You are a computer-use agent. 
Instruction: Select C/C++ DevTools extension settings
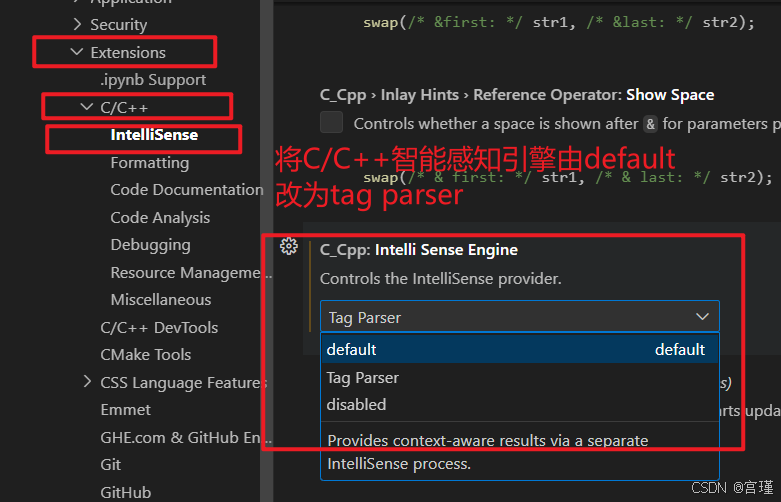point(159,327)
